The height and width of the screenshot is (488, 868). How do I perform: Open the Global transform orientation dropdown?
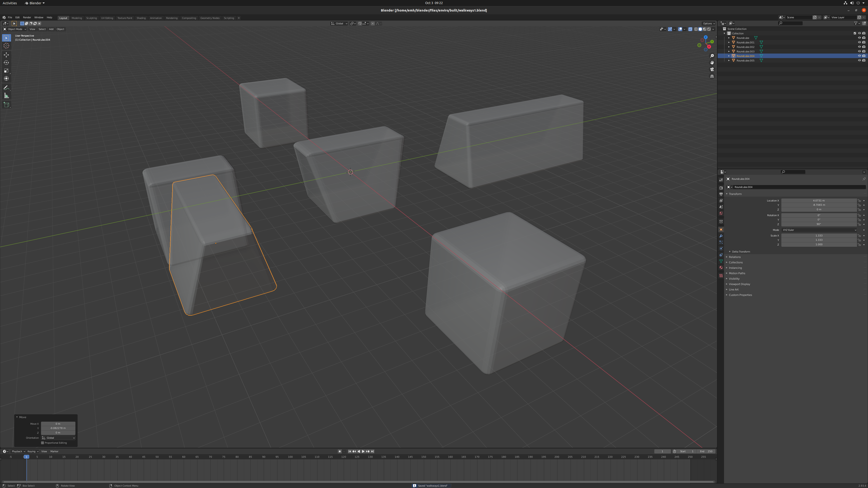(339, 23)
